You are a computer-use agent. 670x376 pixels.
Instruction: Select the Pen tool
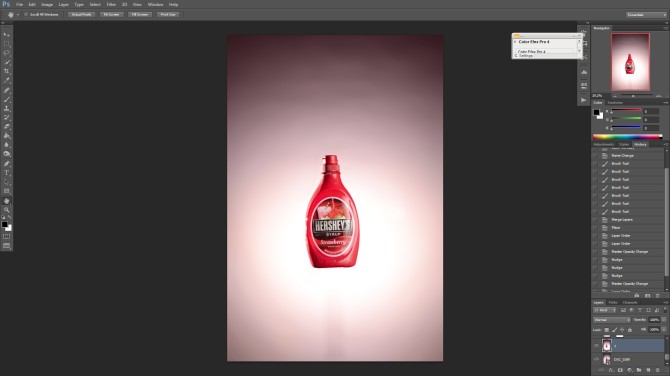click(x=6, y=164)
